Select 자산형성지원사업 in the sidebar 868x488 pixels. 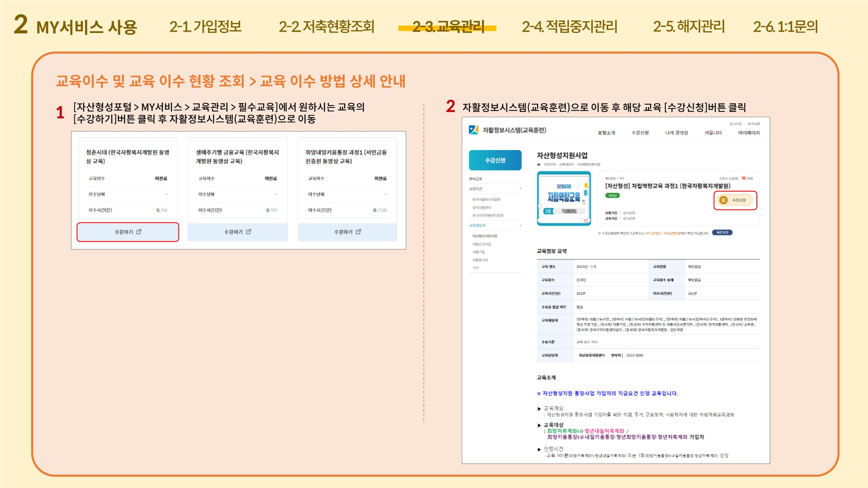pos(485,236)
